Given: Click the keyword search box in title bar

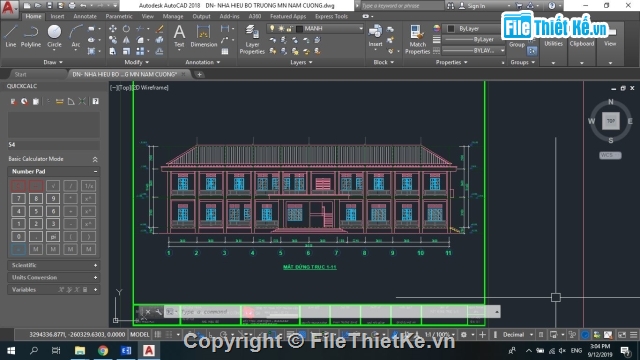Looking at the screenshot, I should (x=402, y=6).
